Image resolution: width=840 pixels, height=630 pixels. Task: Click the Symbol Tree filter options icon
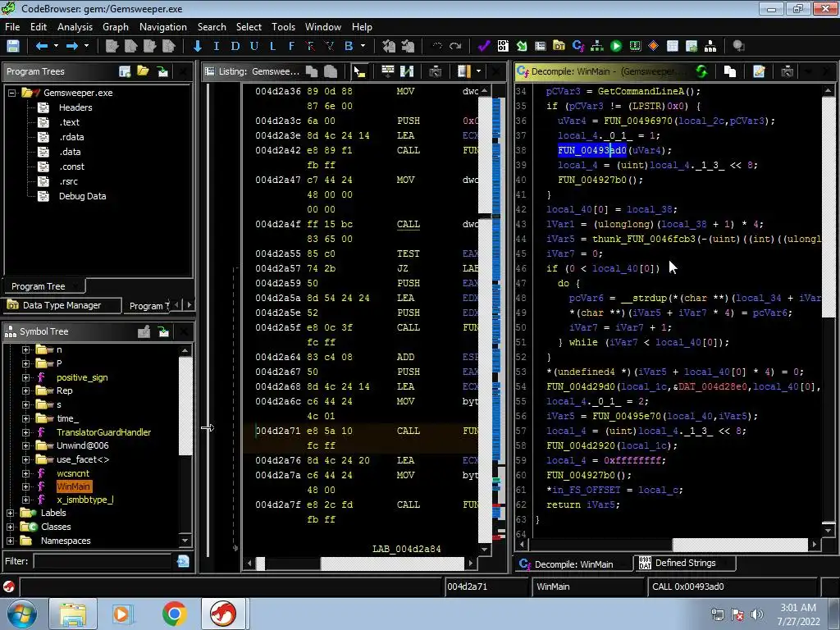(x=183, y=561)
